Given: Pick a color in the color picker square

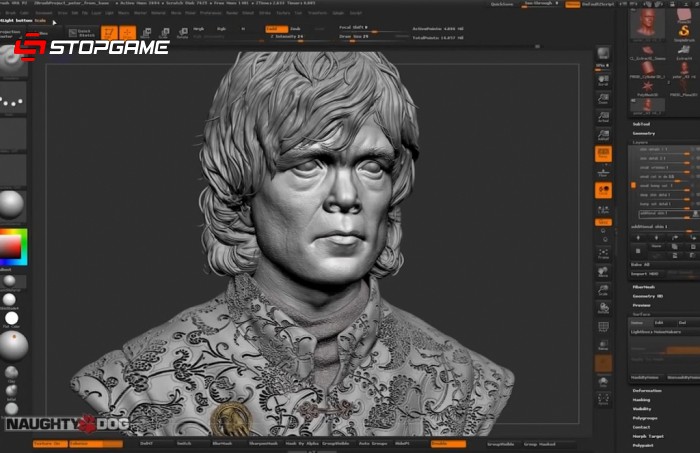Looking at the screenshot, I should [10, 246].
